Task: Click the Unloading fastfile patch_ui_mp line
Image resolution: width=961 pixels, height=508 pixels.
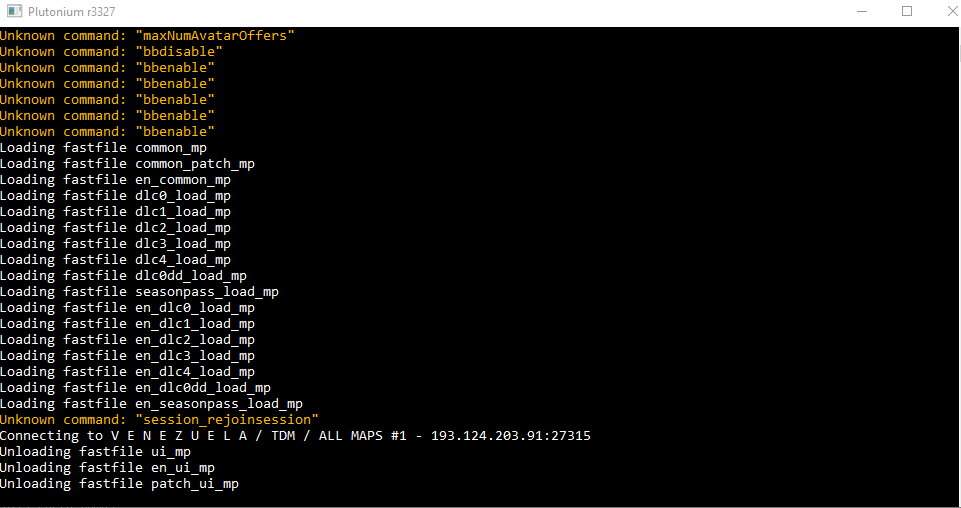Action: click(x=119, y=483)
